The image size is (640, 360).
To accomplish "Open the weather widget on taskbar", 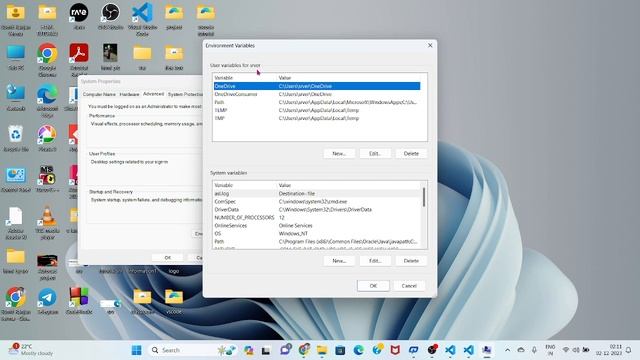I will (32, 350).
